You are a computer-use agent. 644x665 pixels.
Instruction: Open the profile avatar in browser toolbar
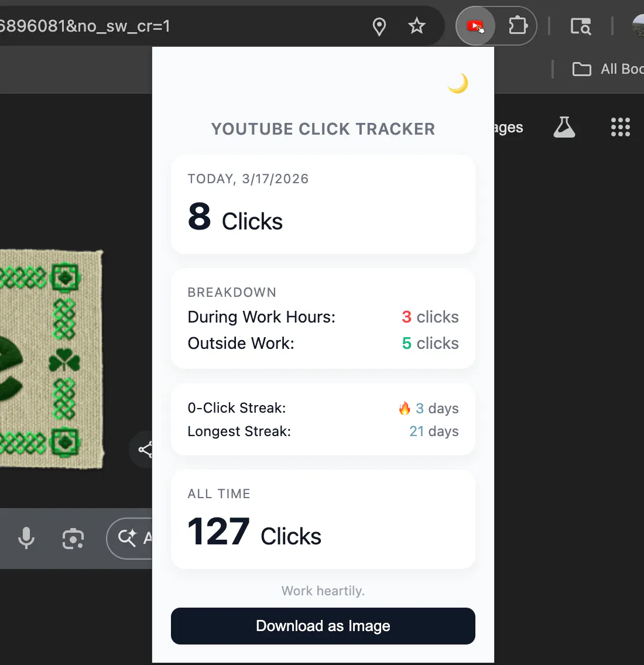(638, 26)
